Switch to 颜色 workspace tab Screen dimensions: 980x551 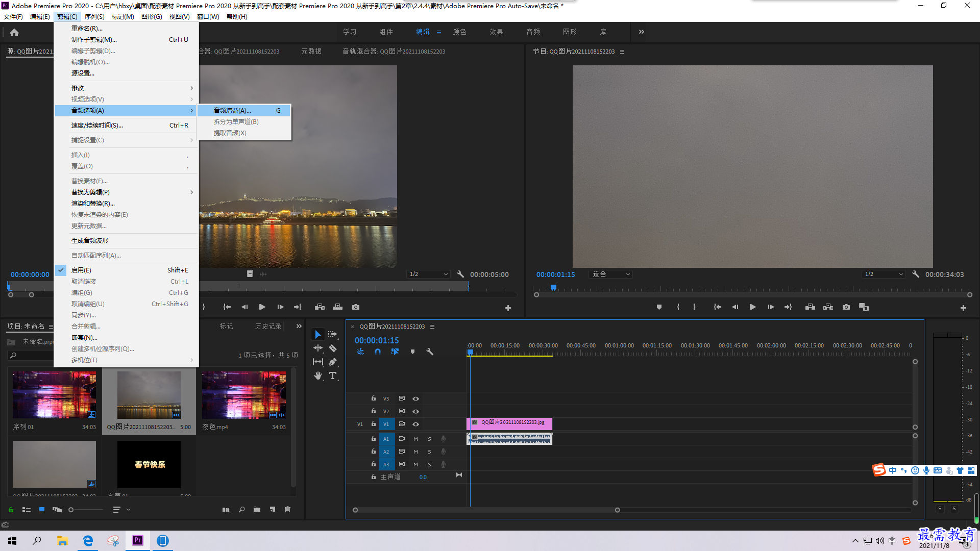pyautogui.click(x=459, y=32)
